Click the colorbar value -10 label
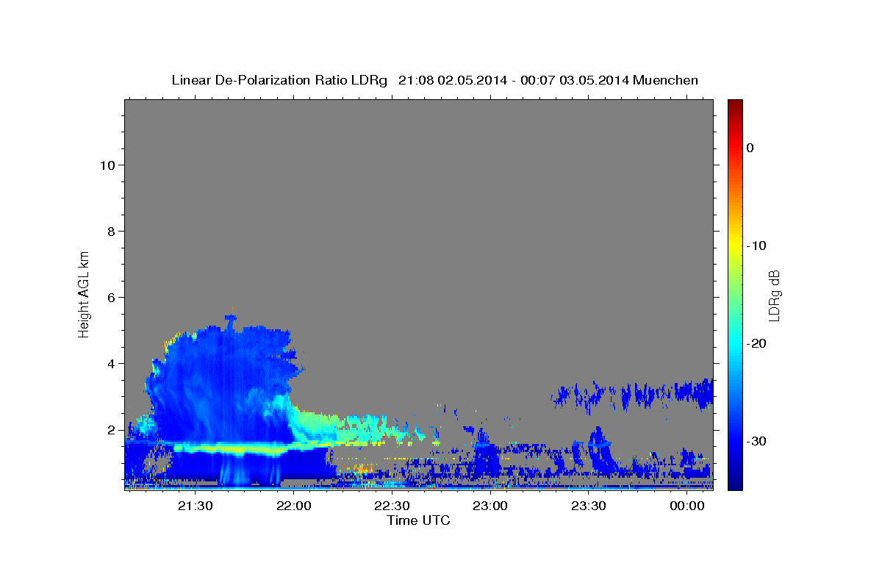 (x=757, y=245)
